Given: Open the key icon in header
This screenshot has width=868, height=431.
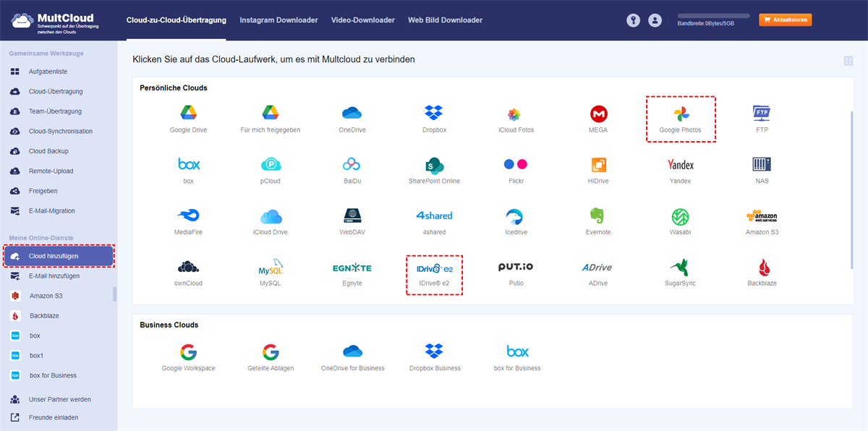Looking at the screenshot, I should (633, 20).
